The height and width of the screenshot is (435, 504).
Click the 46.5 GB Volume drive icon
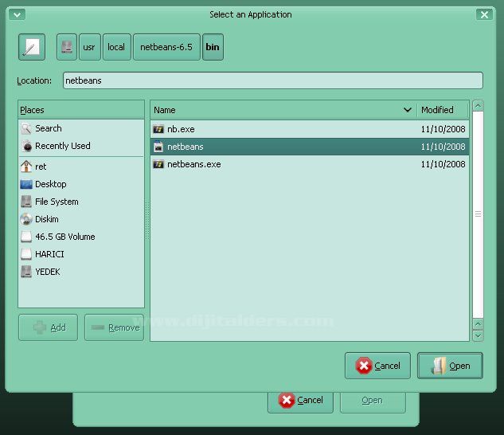(26, 237)
